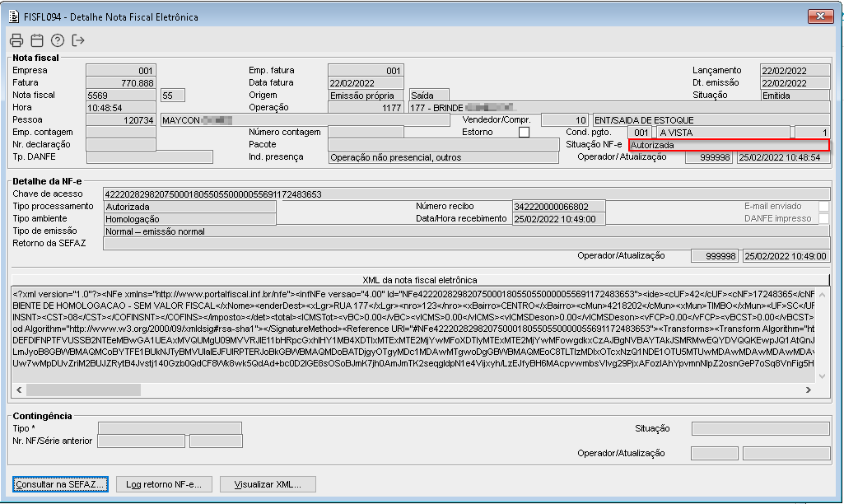Select the Fatura field 770.888

click(x=121, y=83)
